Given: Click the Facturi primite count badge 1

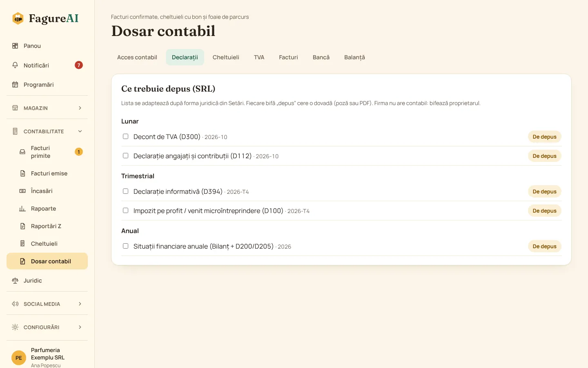Looking at the screenshot, I should (x=79, y=152).
